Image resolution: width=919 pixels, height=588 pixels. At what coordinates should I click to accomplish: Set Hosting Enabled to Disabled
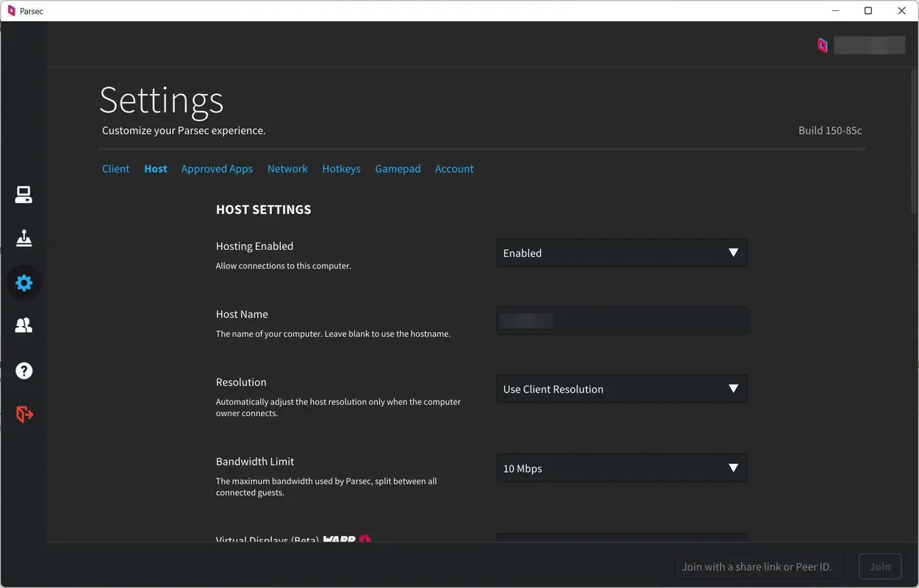pyautogui.click(x=621, y=252)
